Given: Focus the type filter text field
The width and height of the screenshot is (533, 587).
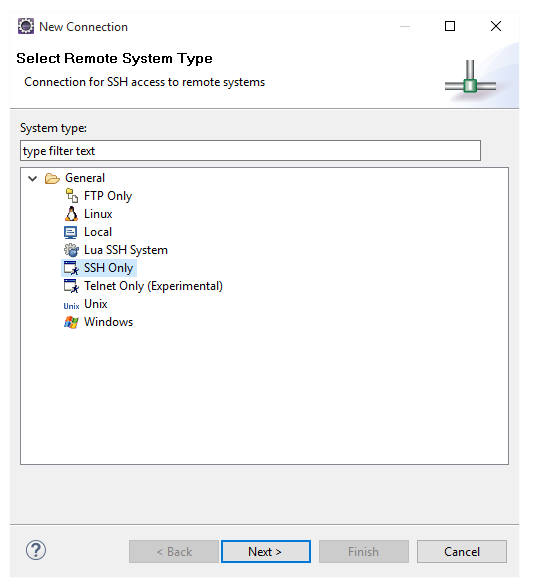Looking at the screenshot, I should pos(250,150).
